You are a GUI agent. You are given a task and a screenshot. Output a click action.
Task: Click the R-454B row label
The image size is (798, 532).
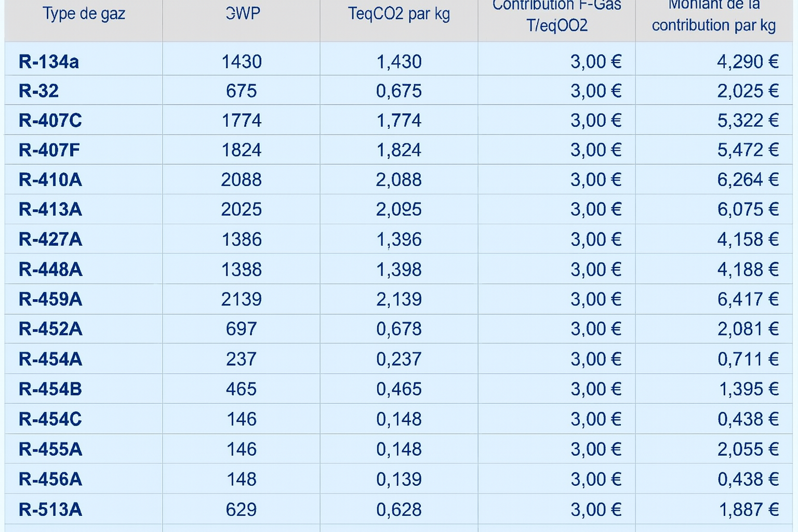point(50,389)
